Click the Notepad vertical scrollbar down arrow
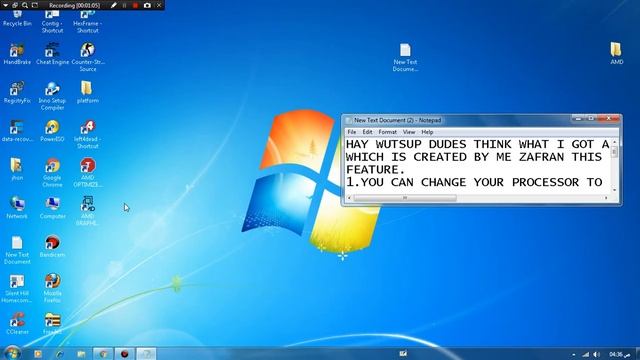 click(614, 190)
